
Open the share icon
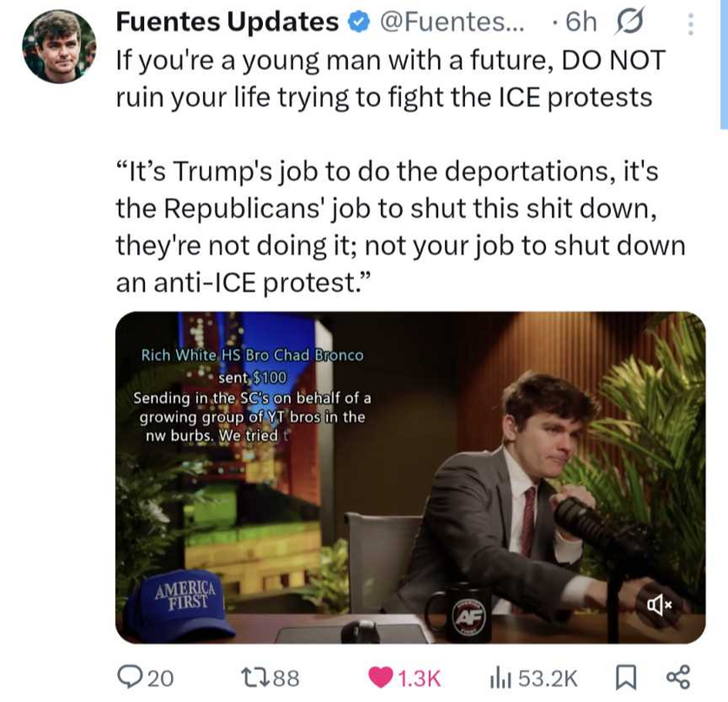(679, 678)
